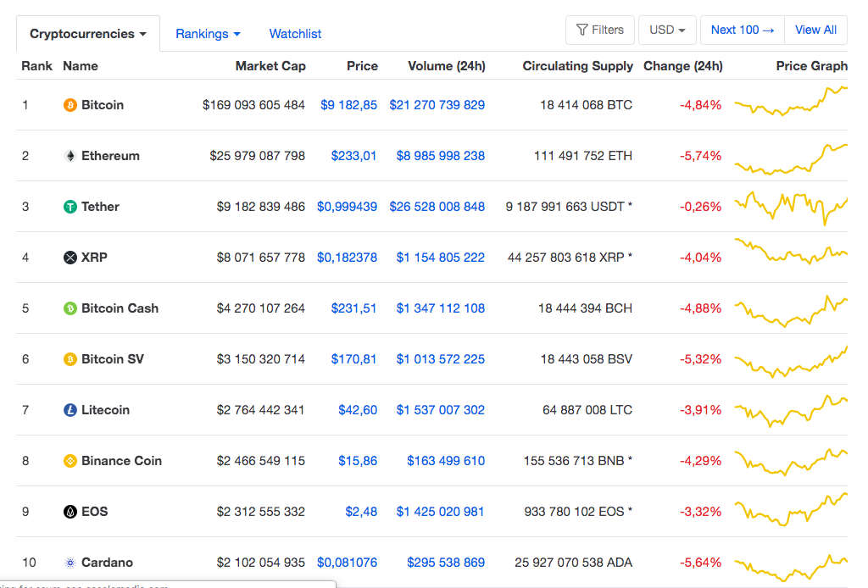The width and height of the screenshot is (868, 588).
Task: Click the blue Litecoin logo icon
Action: coord(70,410)
